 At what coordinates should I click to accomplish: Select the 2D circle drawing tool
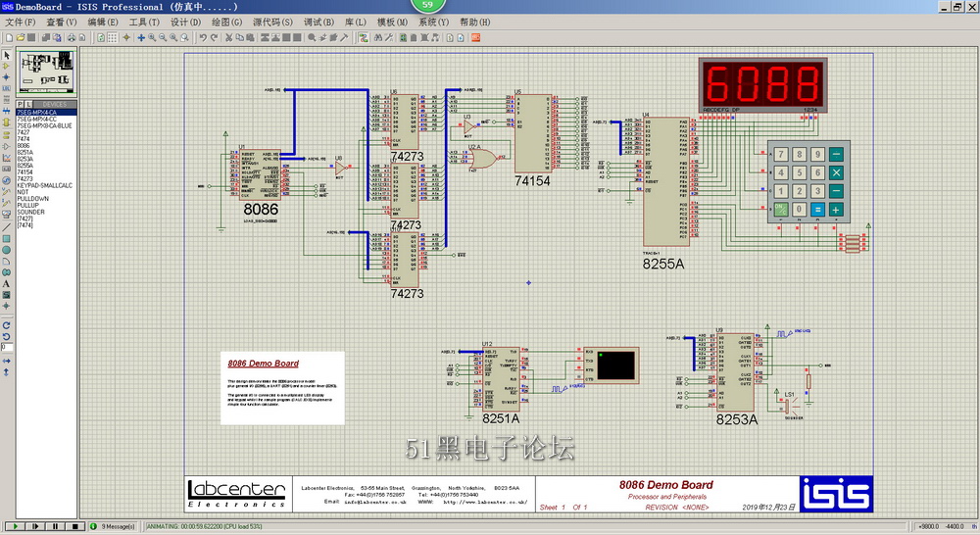6,250
